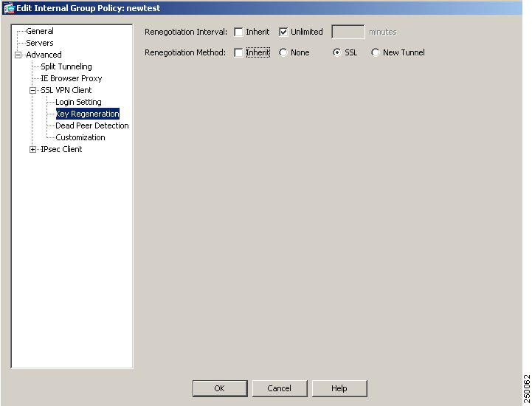
Task: Click the minutes input field
Action: pyautogui.click(x=348, y=32)
